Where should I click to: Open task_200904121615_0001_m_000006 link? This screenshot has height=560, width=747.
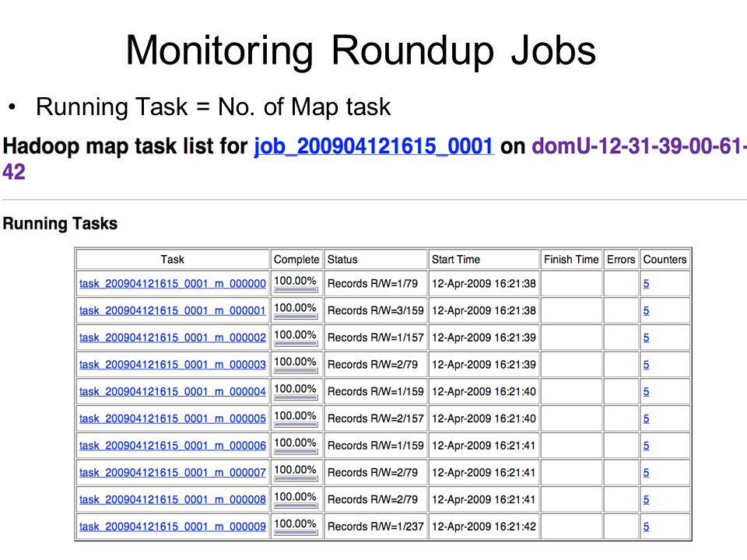(173, 446)
